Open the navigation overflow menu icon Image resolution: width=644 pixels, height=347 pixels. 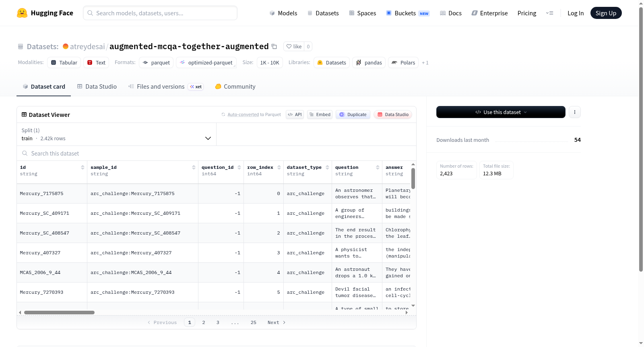point(549,13)
